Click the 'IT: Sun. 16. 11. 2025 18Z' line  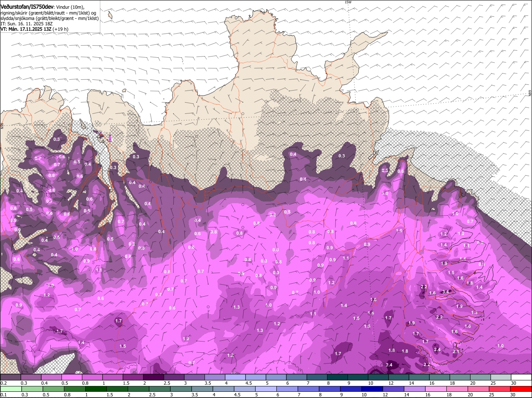(27, 24)
